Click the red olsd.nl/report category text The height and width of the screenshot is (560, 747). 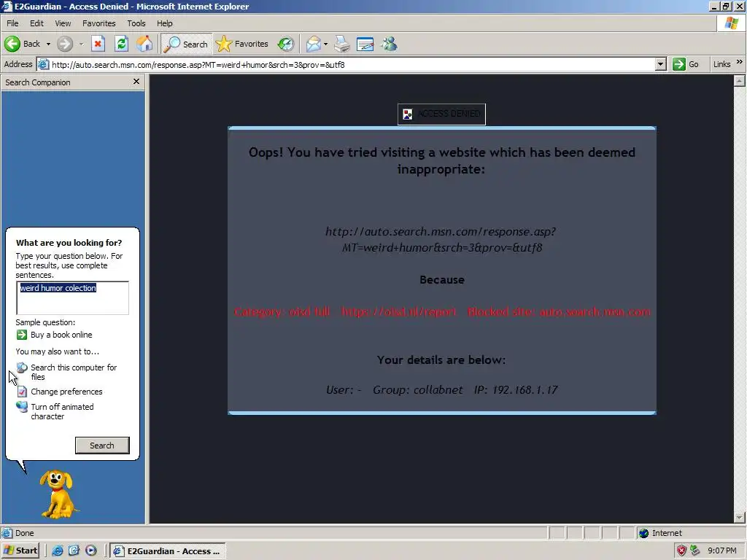point(442,312)
